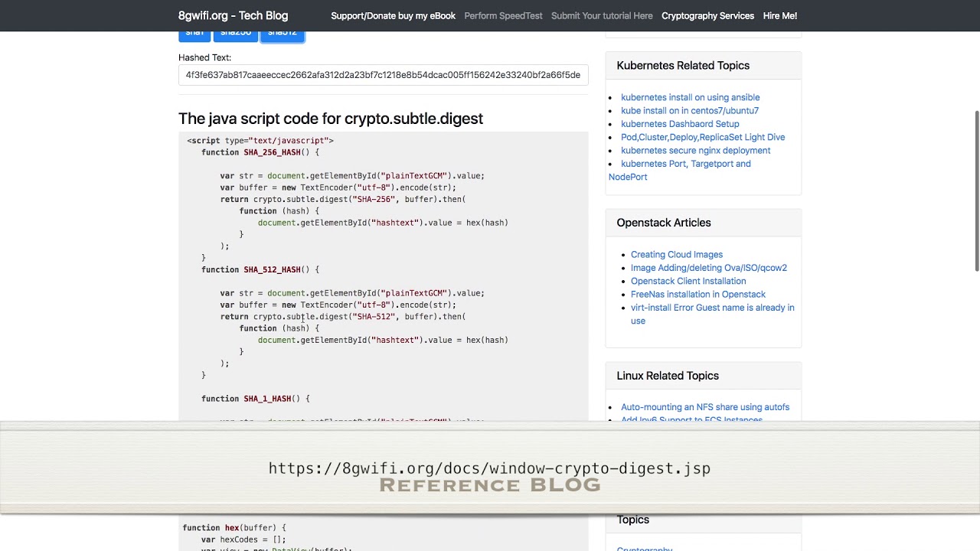The height and width of the screenshot is (551, 980).
Task: Select the sha1 hash button
Action: pyautogui.click(x=194, y=34)
